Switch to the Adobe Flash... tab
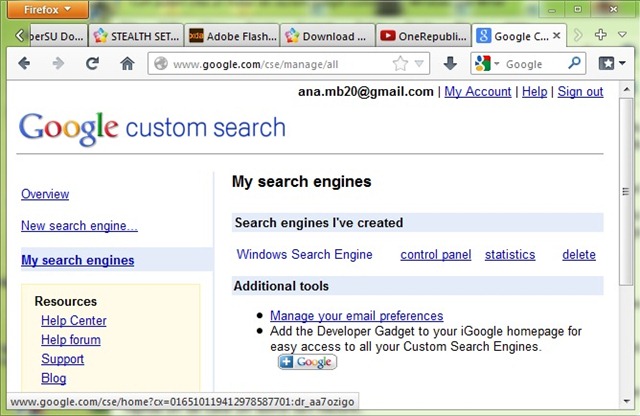Screen dimensions: 640x416 pos(232,36)
